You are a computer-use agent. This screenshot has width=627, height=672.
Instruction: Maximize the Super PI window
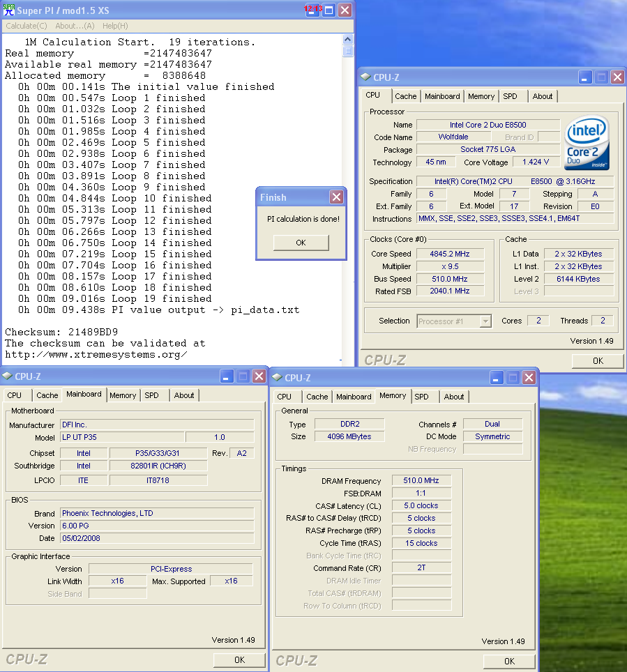click(329, 10)
